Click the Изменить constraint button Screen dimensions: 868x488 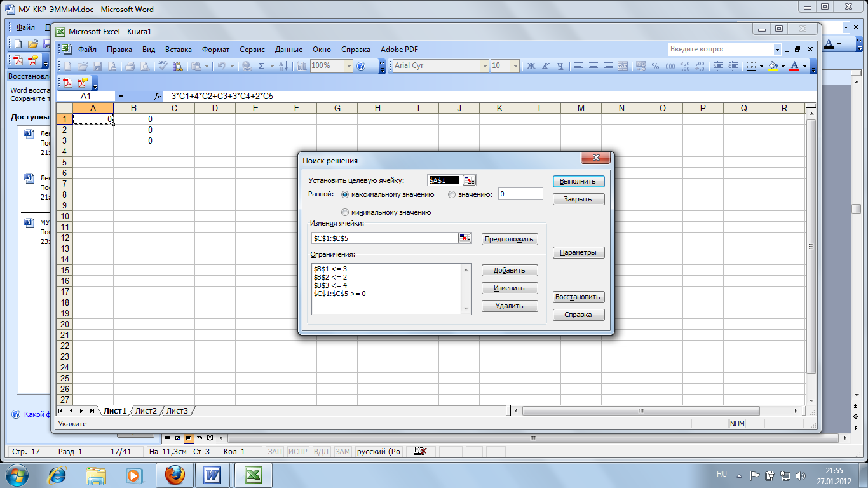coord(510,288)
